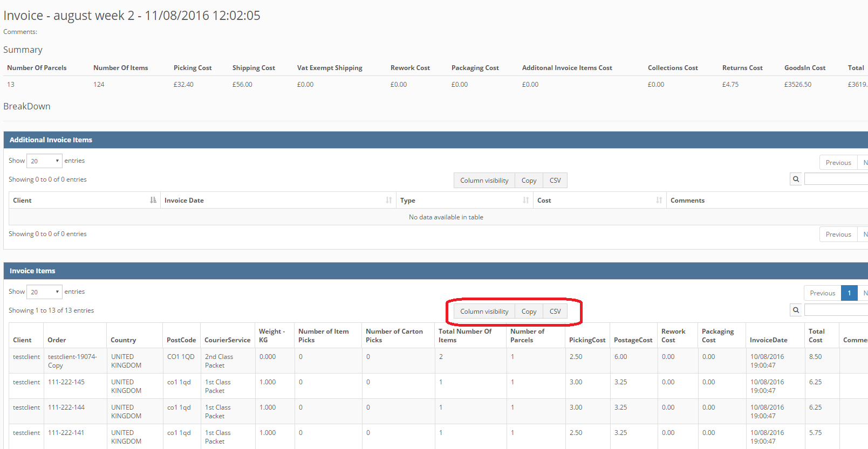Click bottom Previous in Additional Invoice Items

pos(838,234)
